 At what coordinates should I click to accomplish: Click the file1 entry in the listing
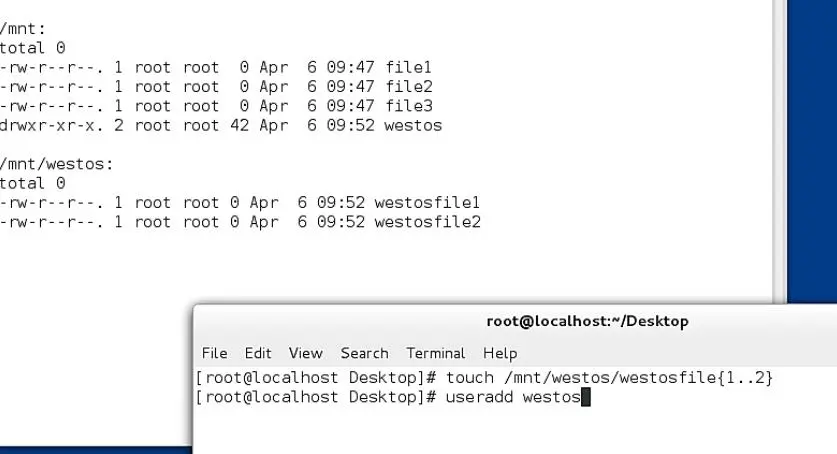coord(408,67)
